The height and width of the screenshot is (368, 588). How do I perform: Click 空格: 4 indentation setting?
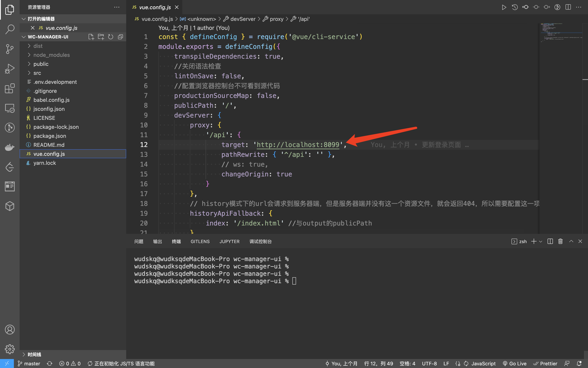(408, 364)
